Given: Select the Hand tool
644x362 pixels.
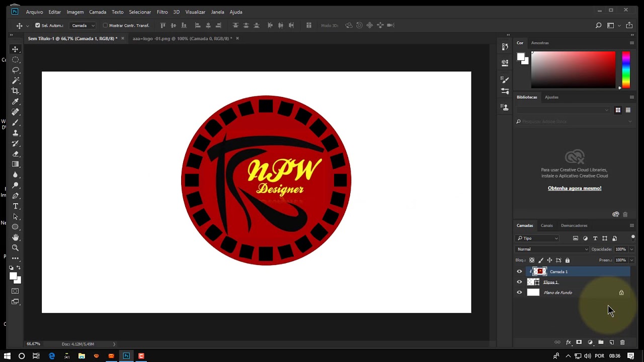Looking at the screenshot, I should 15,237.
